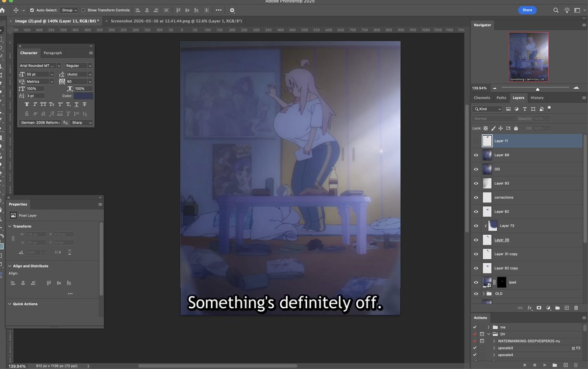This screenshot has width=588, height=369.
Task: Click the lock all padlock icon
Action: click(515, 128)
